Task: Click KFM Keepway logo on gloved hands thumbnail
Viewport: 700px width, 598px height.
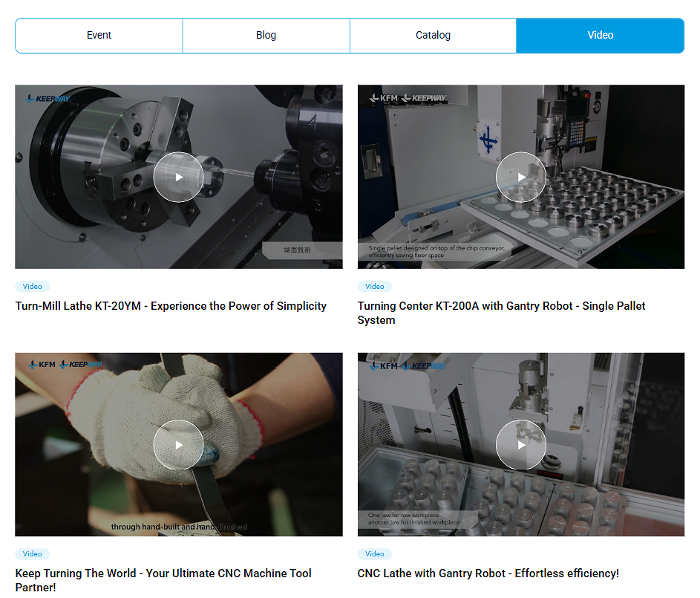Action: [x=65, y=365]
